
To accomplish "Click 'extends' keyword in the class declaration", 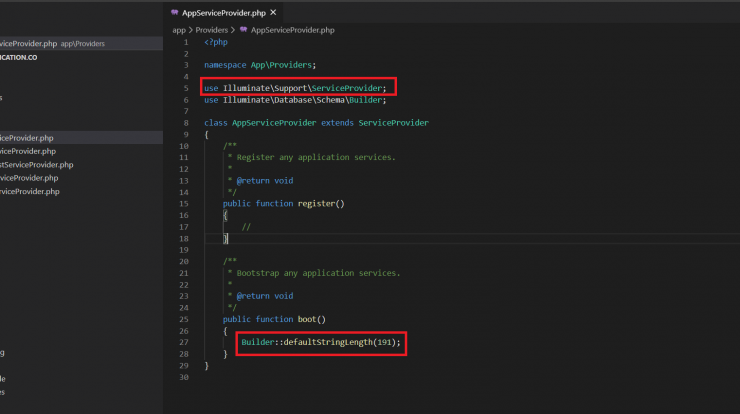I will 337,123.
